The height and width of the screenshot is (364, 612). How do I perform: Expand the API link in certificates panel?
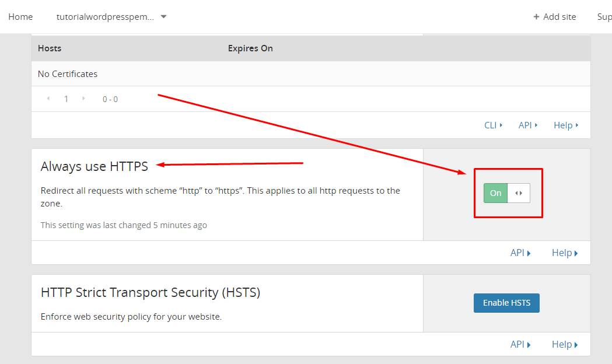coord(528,125)
